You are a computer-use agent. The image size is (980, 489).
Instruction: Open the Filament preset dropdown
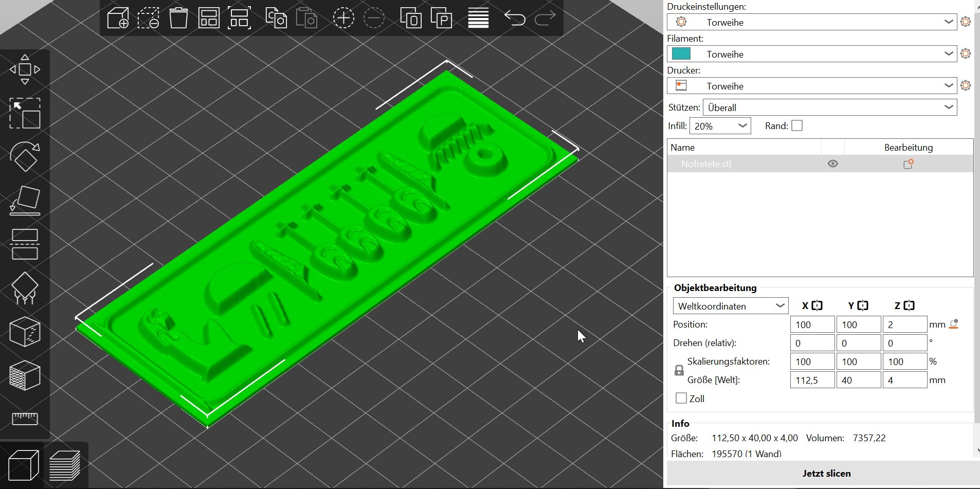click(812, 53)
